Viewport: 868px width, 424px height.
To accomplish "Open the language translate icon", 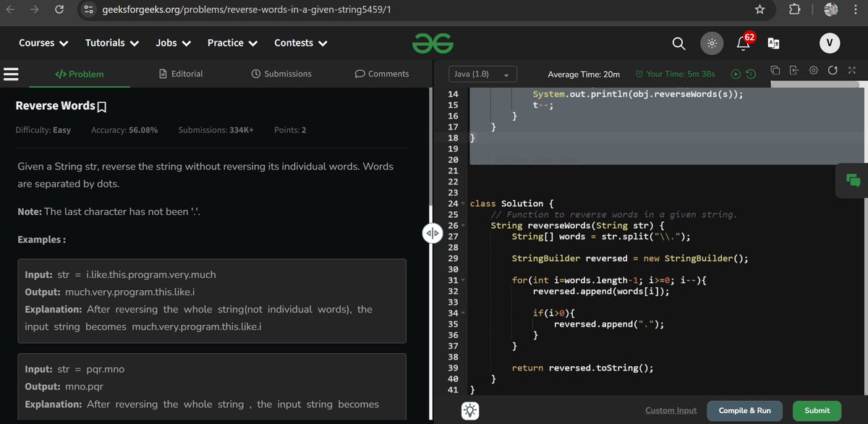I will point(773,43).
